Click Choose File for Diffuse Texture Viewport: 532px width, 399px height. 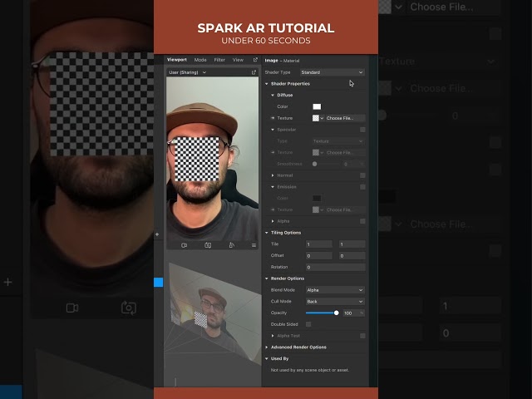coord(345,118)
